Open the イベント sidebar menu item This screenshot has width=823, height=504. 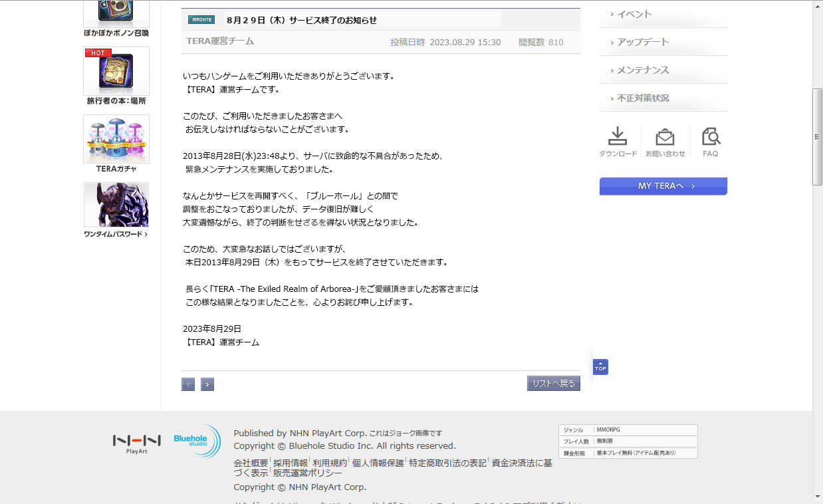[663, 14]
